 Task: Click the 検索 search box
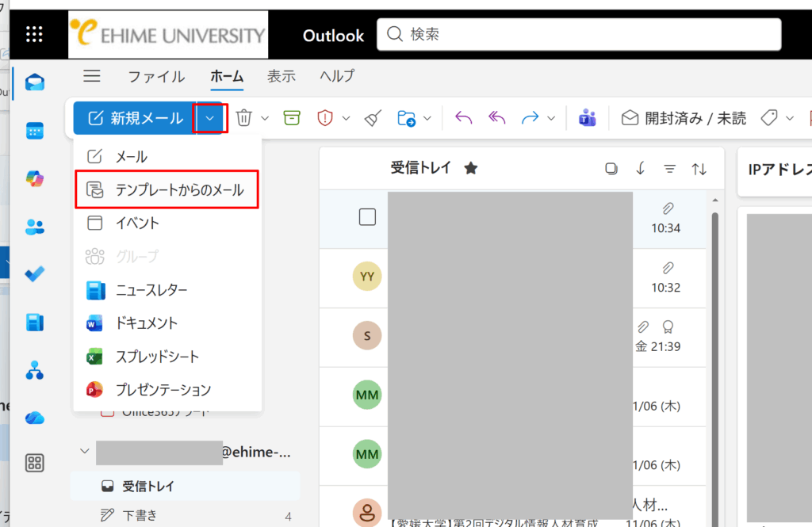coord(579,35)
